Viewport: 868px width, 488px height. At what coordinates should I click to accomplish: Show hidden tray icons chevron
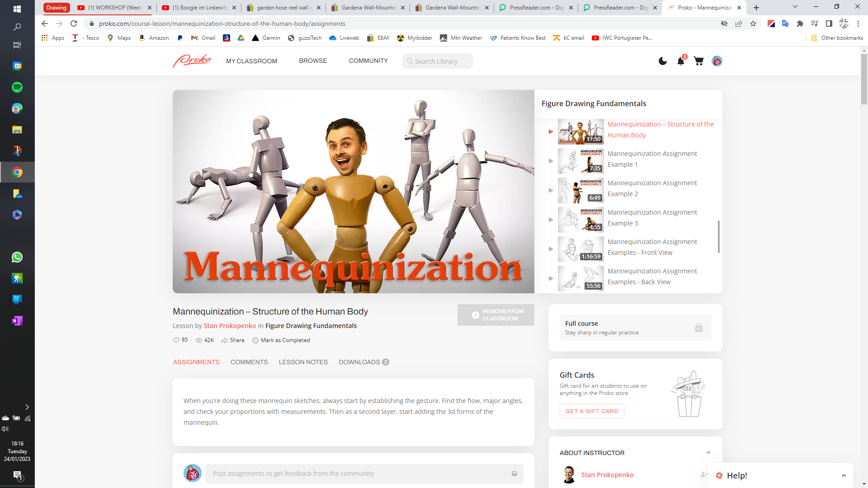tap(27, 407)
